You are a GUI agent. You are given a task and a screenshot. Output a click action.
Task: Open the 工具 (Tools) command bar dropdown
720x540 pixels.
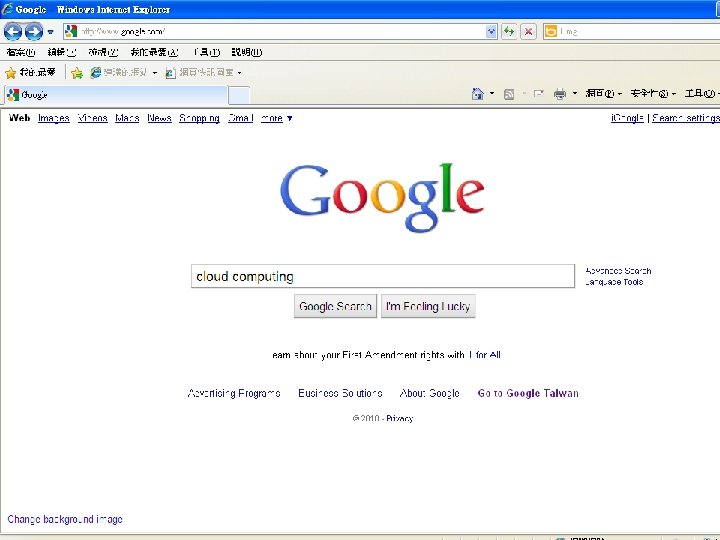coord(702,94)
